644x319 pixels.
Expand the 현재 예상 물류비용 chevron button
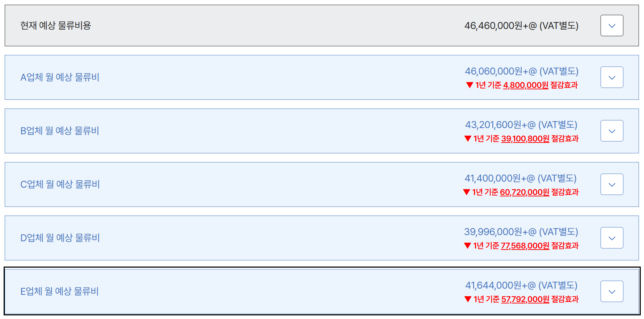(611, 26)
